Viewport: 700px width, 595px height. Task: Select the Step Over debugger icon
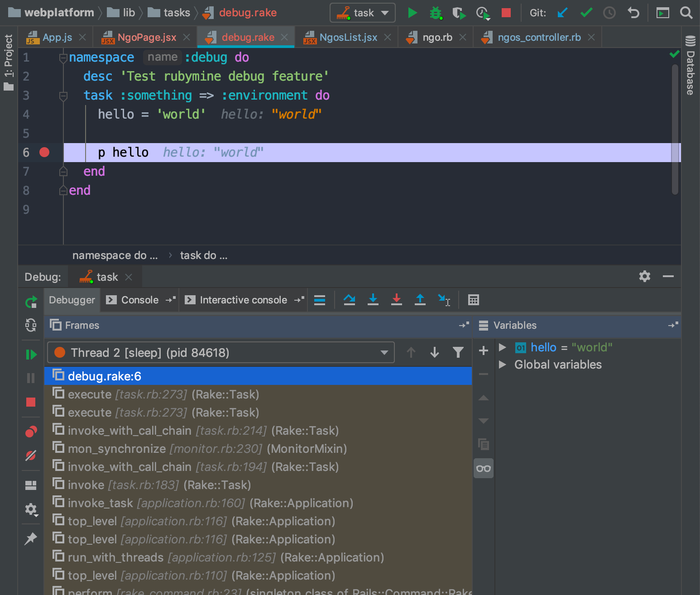click(x=349, y=300)
